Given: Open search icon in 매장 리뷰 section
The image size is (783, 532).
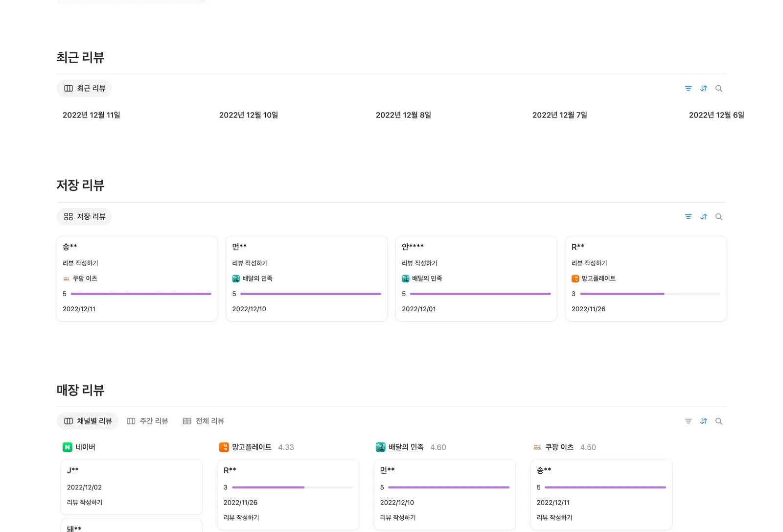Looking at the screenshot, I should [x=718, y=421].
